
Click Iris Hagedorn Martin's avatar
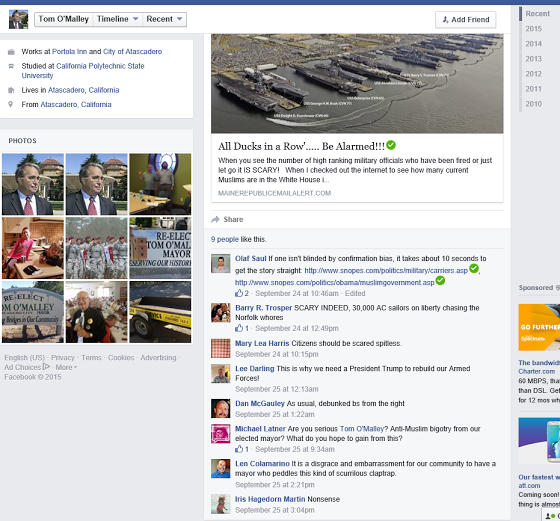point(220,504)
